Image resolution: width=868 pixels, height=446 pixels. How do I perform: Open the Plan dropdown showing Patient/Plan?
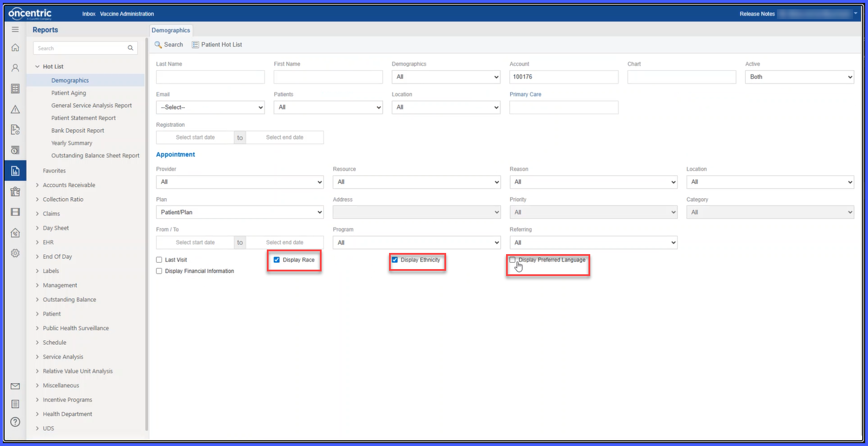[240, 212]
